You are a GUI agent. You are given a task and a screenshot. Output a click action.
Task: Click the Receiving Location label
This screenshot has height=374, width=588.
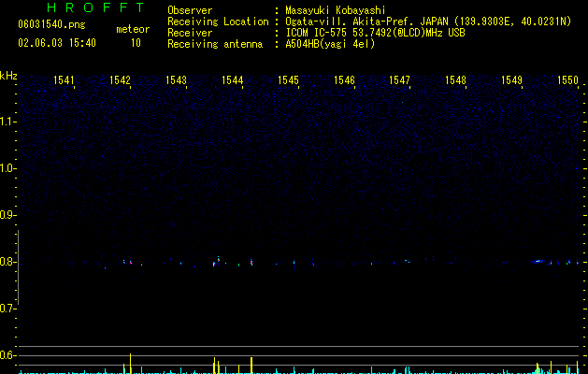point(218,22)
